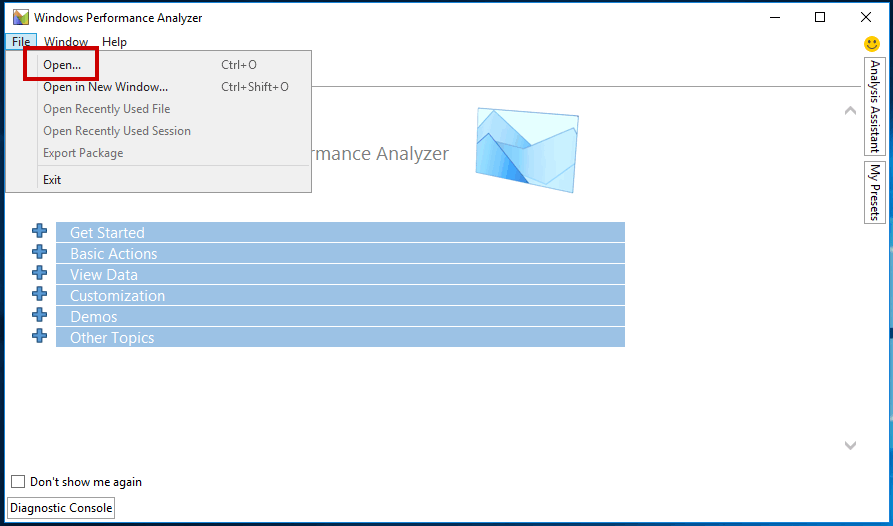Expand the Customization section plus icon
This screenshot has width=893, height=526.
39,294
